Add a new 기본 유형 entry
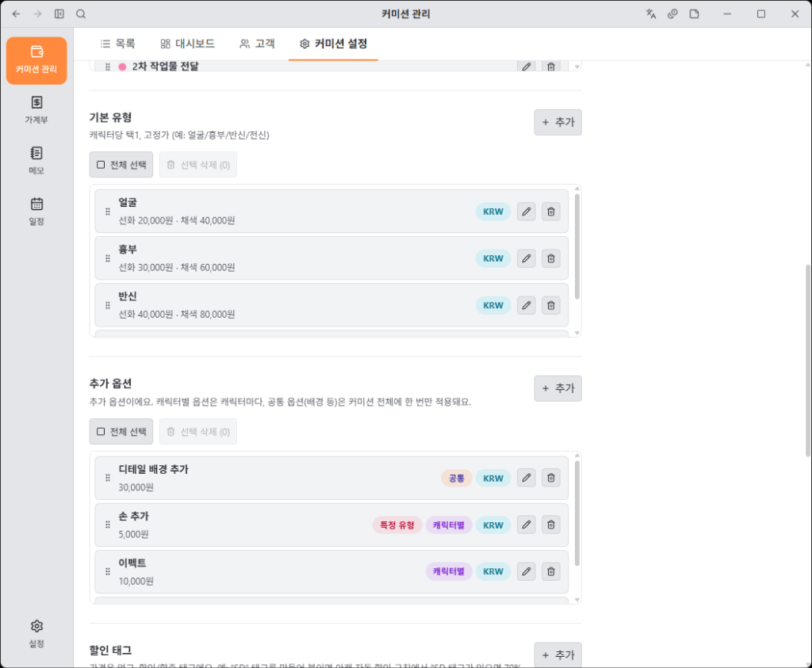Image resolution: width=812 pixels, height=668 pixels. click(x=557, y=122)
